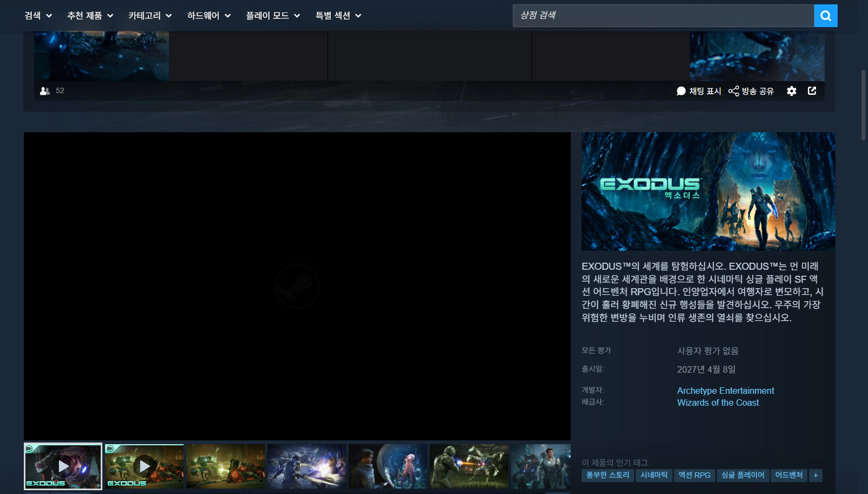The width and height of the screenshot is (868, 494).
Task: Expand the 검색 dropdown menu
Action: (38, 16)
